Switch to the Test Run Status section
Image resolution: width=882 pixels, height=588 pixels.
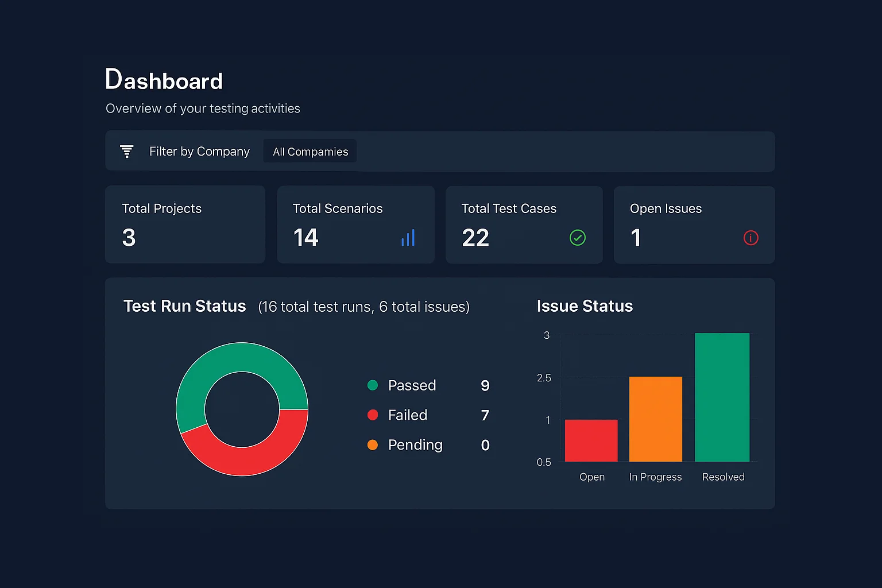185,306
